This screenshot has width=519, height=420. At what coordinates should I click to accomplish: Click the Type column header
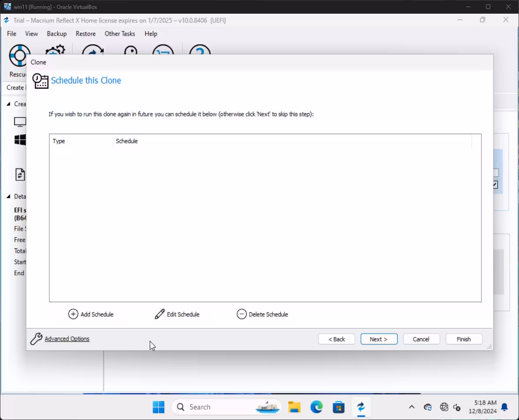pos(81,141)
